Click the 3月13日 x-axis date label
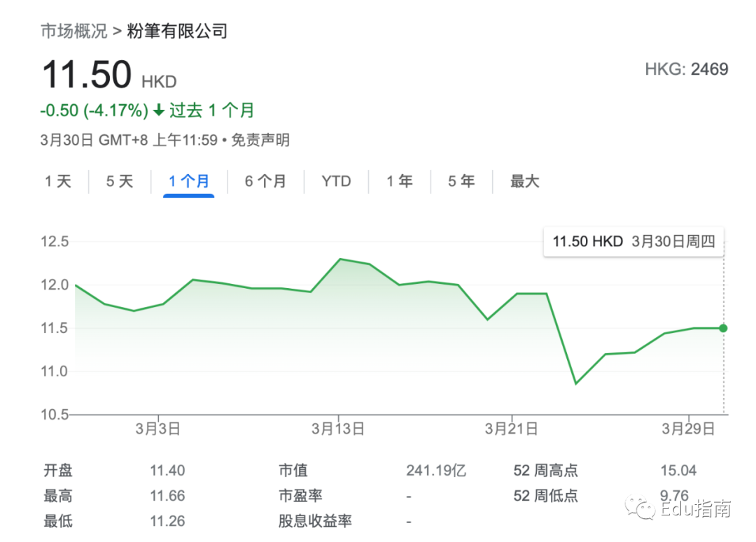Screen dimensions: 756x542 pyautogui.click(x=337, y=428)
